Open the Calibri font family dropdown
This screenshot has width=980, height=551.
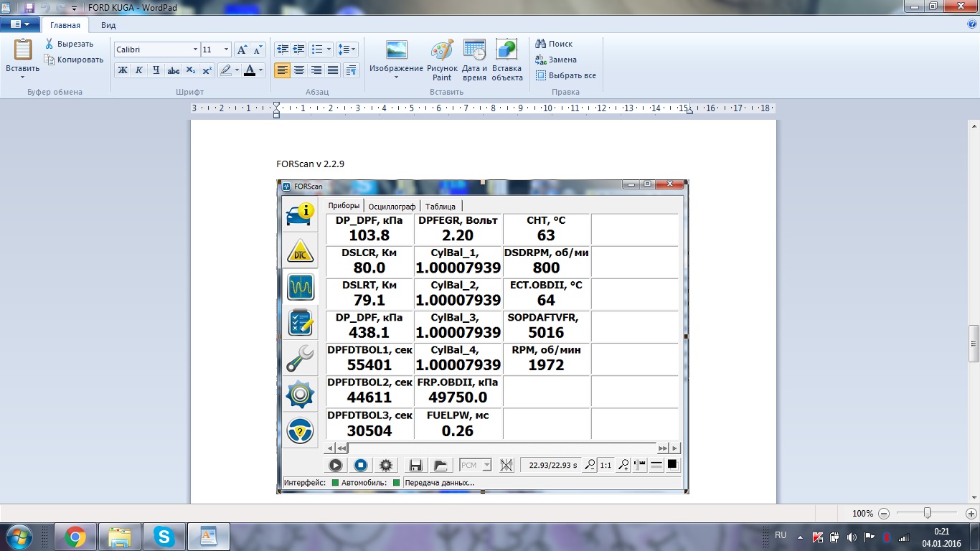tap(195, 50)
